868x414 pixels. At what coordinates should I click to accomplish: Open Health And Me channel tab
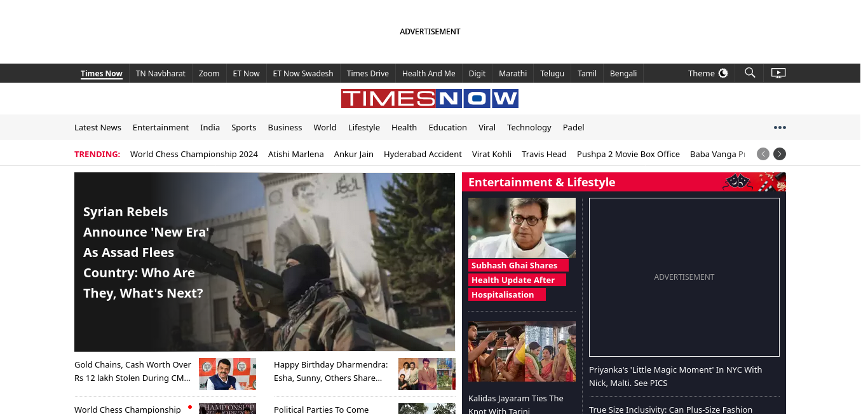(429, 73)
